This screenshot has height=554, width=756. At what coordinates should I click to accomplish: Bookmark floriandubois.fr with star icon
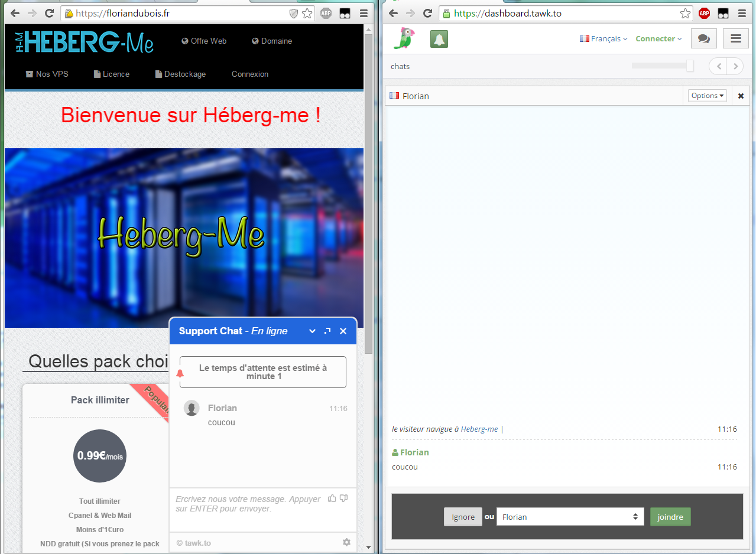pos(307,13)
